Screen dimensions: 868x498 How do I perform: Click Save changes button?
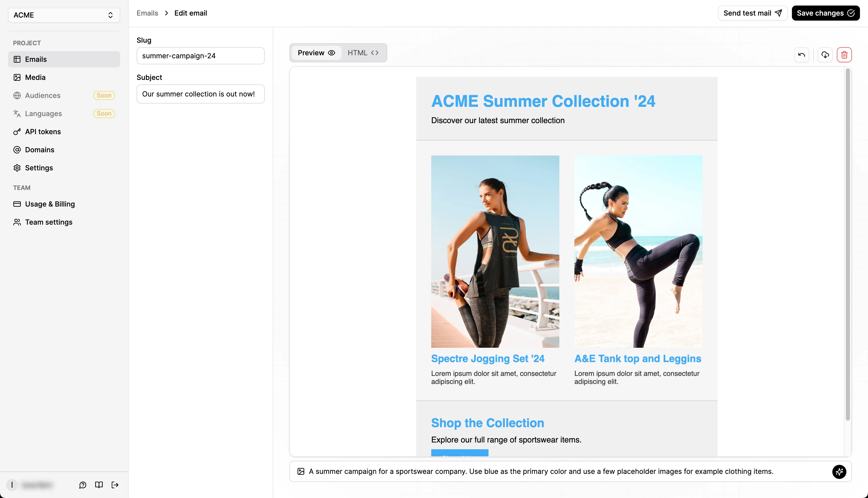tap(826, 13)
